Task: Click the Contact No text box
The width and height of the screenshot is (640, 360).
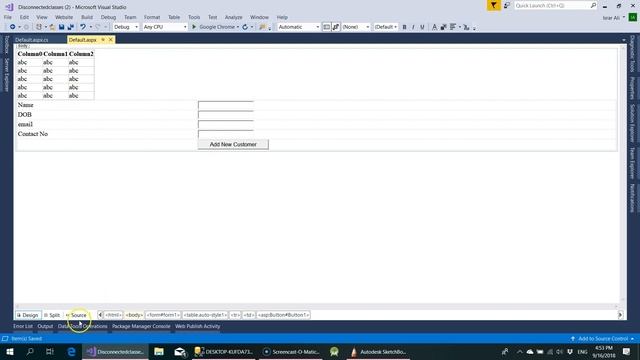Action: [226, 134]
